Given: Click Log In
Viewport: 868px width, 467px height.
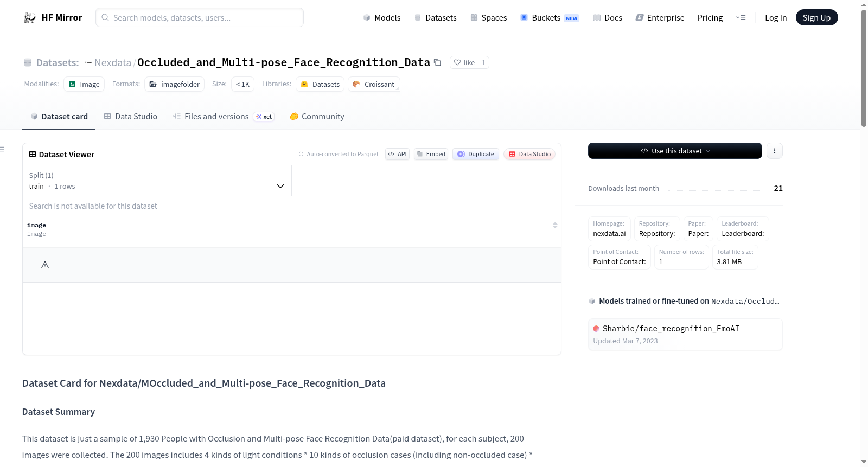Looking at the screenshot, I should click(x=776, y=17).
